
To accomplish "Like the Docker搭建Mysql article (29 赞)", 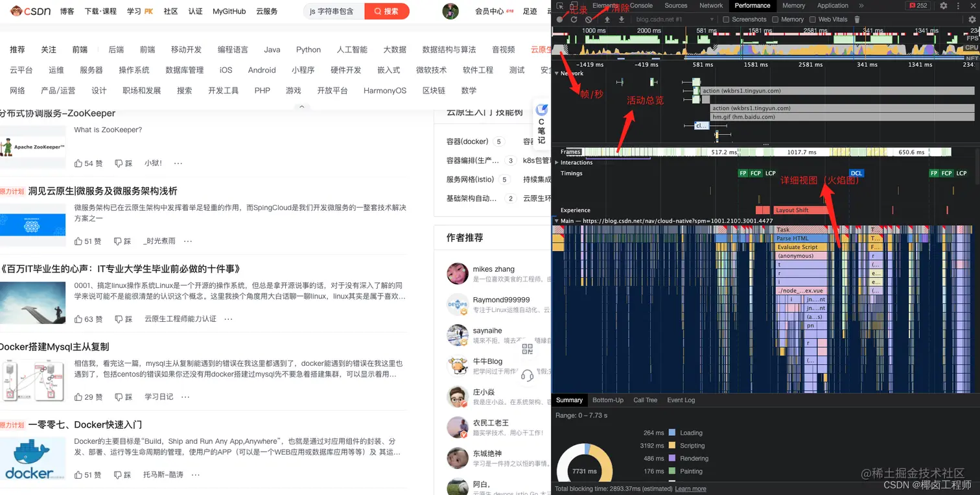I will click(88, 397).
